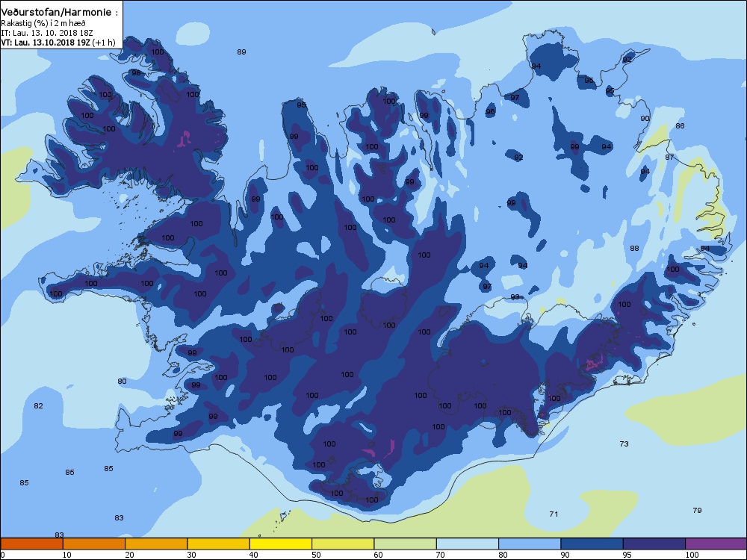Click the "Veðurstofan/Harmonie :" title text
Image resolution: width=747 pixels, height=560 pixels.
pyautogui.click(x=60, y=13)
